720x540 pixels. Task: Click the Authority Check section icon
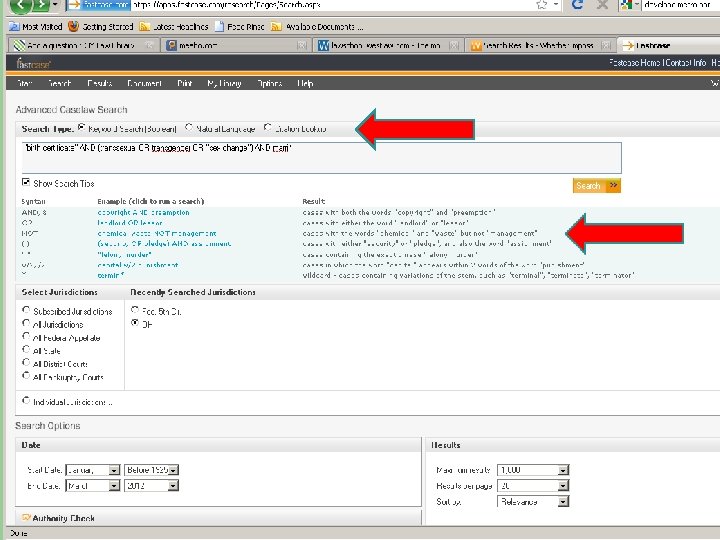click(26, 518)
